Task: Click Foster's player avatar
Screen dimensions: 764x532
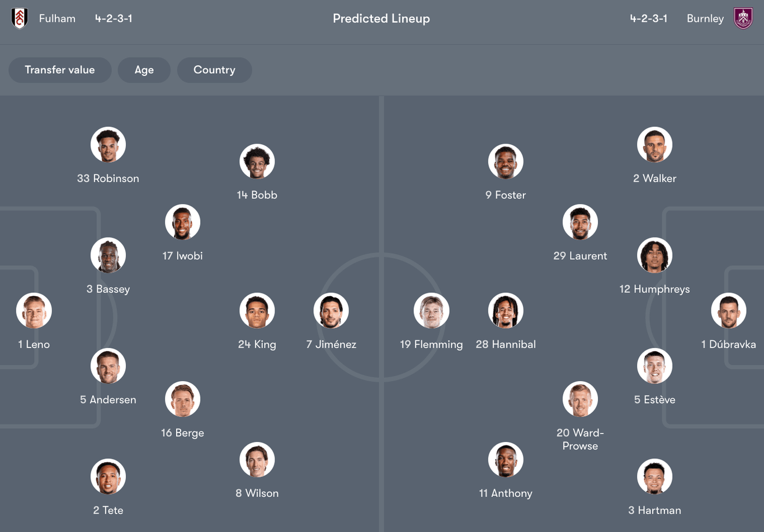Action: click(506, 161)
